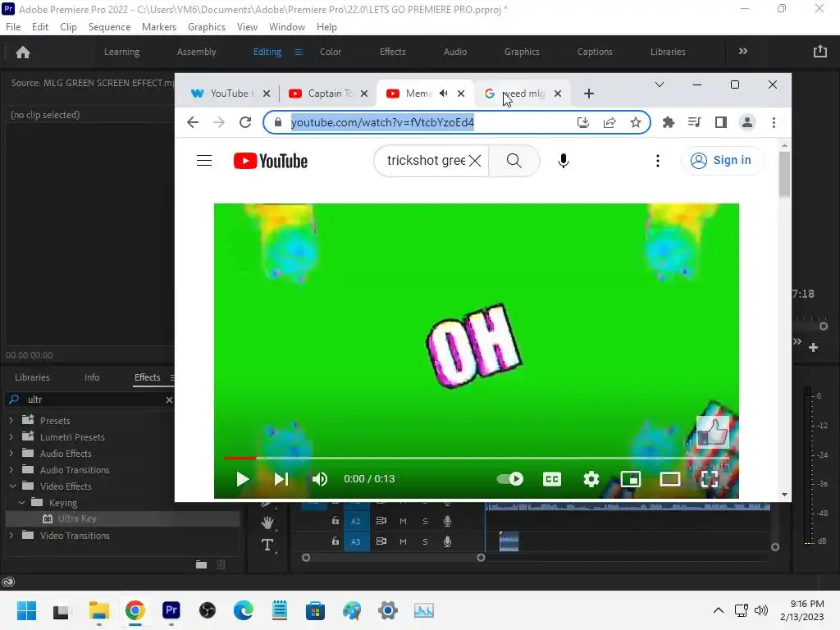
Task: Bookmark this tab with the star
Action: pos(636,123)
